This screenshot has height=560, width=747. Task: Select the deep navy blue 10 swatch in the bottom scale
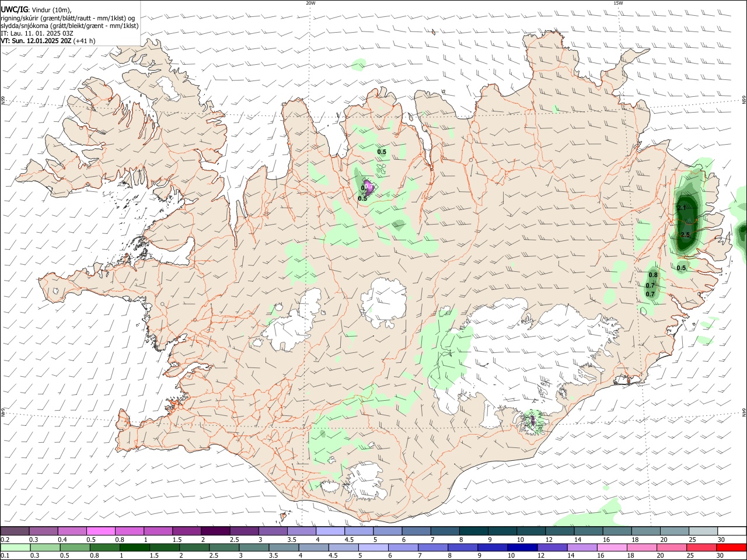click(522, 548)
